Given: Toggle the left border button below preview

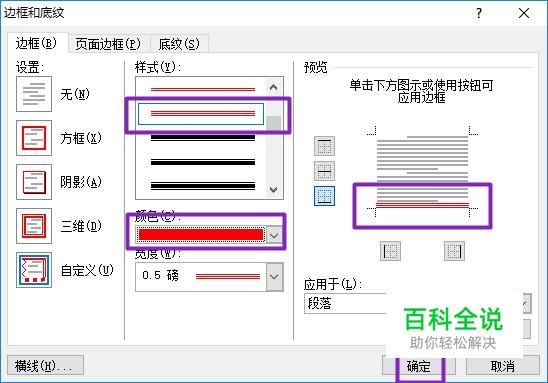Looking at the screenshot, I should coord(390,251).
